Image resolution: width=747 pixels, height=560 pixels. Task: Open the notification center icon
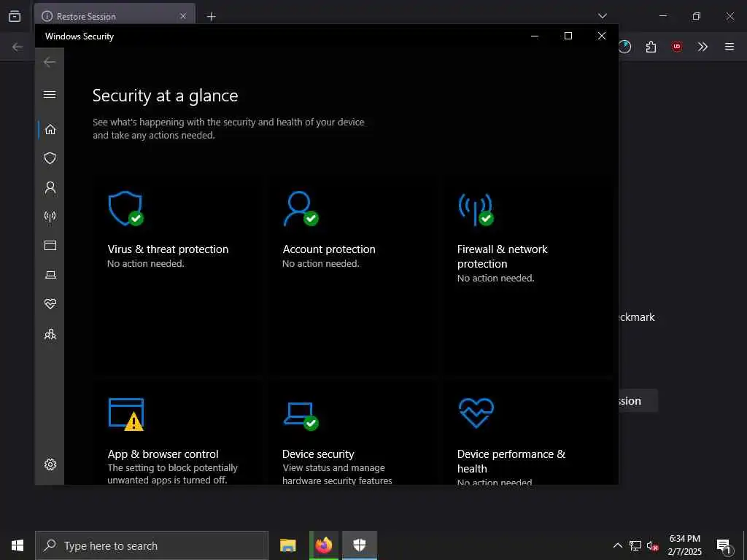724,546
